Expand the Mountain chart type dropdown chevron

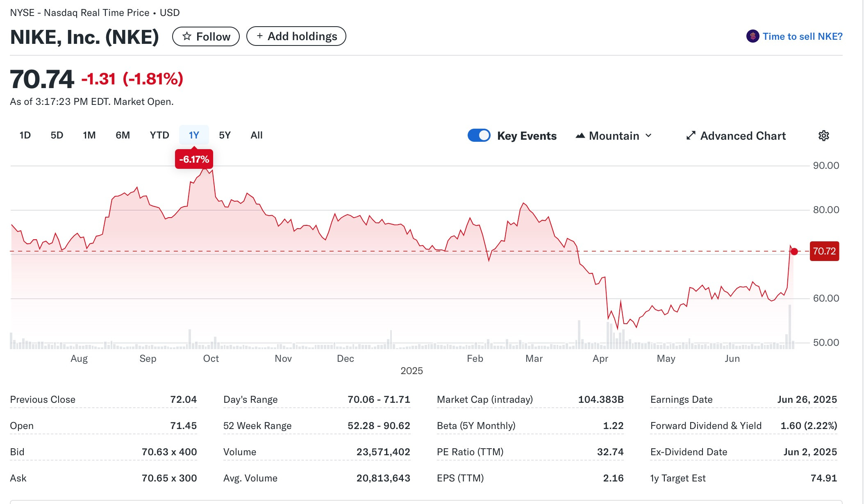tap(648, 136)
